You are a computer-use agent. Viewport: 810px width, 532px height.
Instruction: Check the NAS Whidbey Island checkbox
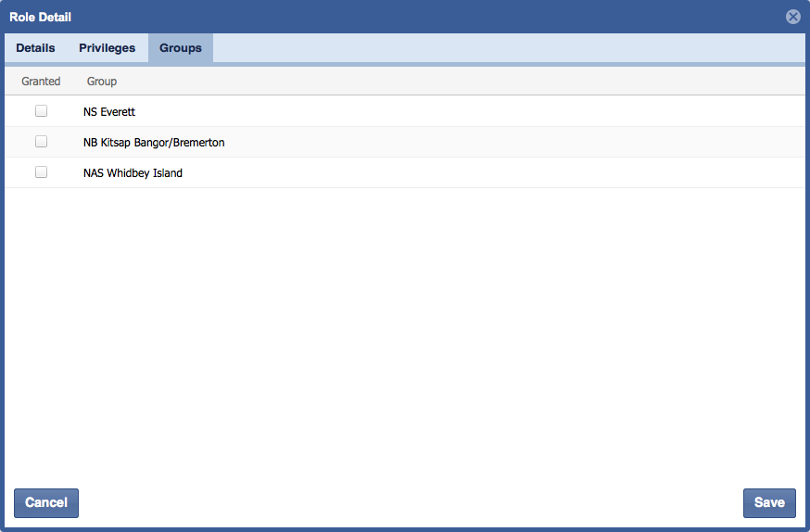[x=41, y=172]
